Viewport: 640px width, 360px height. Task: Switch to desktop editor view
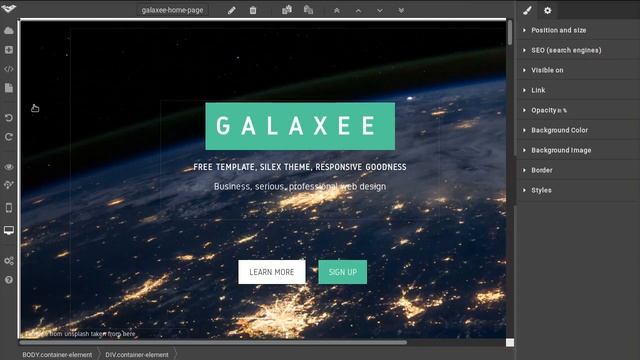click(9, 231)
